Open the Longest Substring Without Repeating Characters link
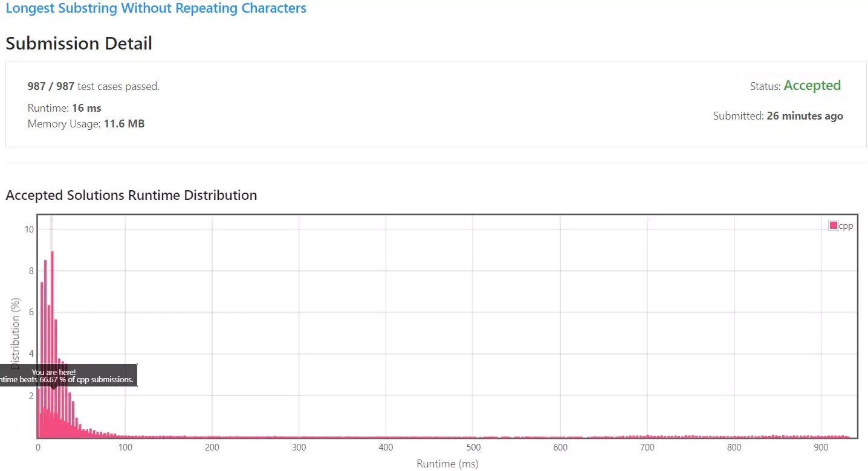The image size is (868, 471). pos(156,8)
